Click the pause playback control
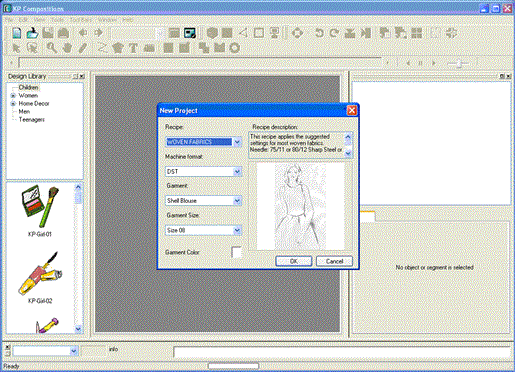Image resolution: width=515 pixels, height=372 pixels. (420, 63)
